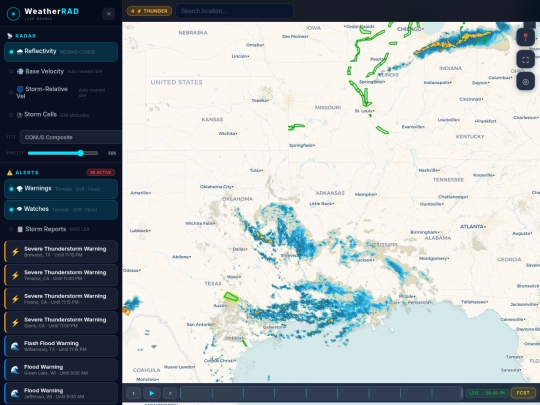Click the radar satellite icon beside RADAR heading
The image size is (540, 405).
[10, 36]
